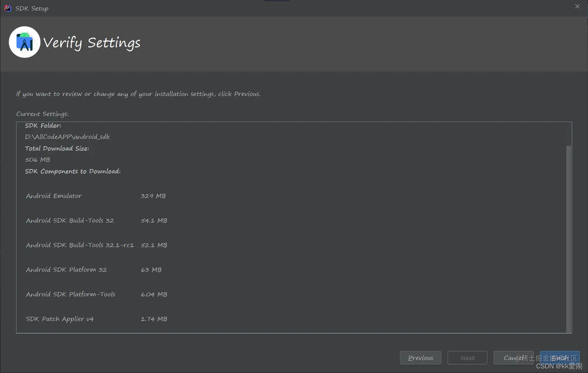Click the Cancel button
The height and width of the screenshot is (373, 588).
point(513,358)
